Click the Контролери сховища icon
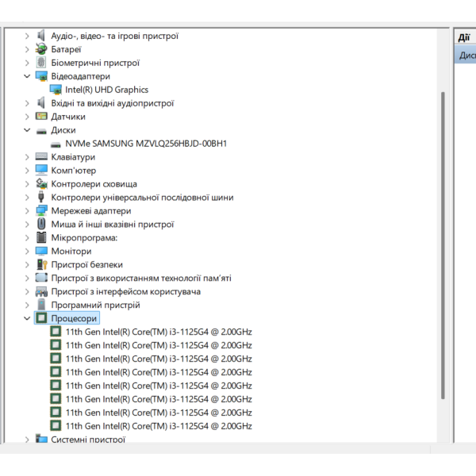Screen dimensions: 476x476 pyautogui.click(x=41, y=184)
